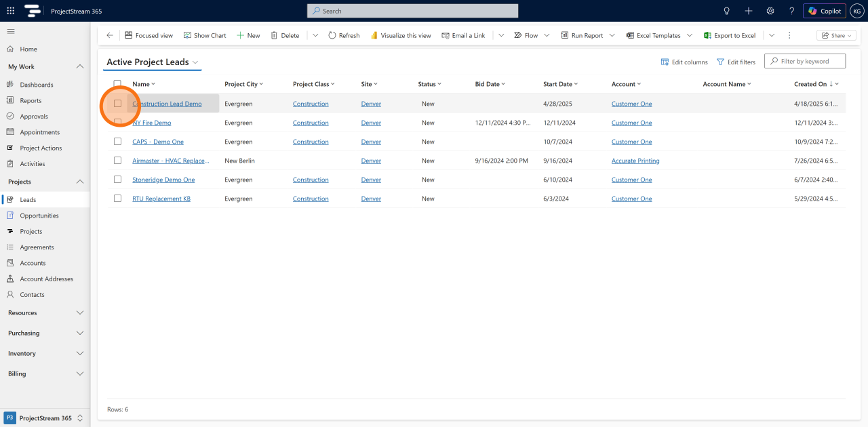The height and width of the screenshot is (427, 868).
Task: Click the lightbulb assistant icon
Action: (727, 11)
